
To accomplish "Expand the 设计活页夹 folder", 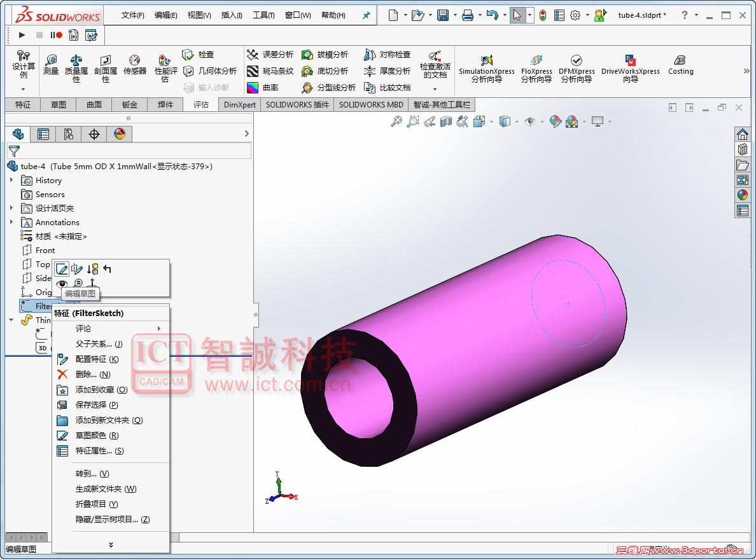I will tap(11, 208).
